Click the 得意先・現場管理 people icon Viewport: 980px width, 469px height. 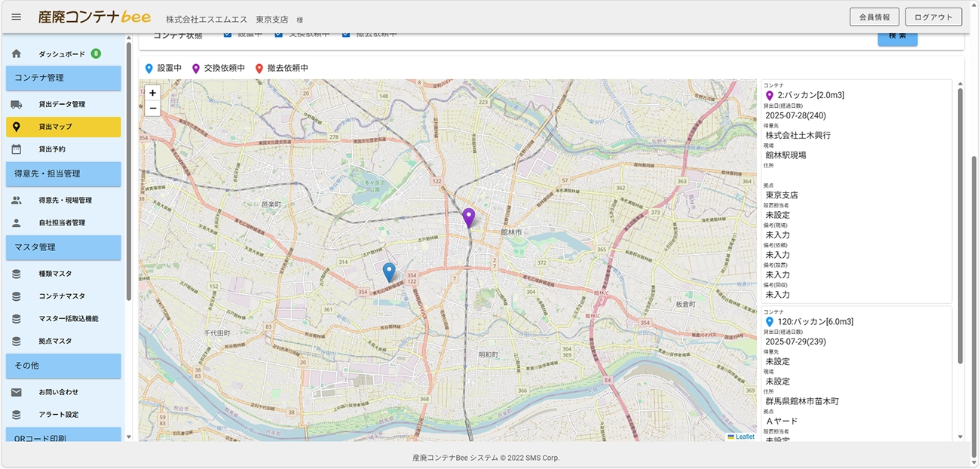(x=17, y=201)
